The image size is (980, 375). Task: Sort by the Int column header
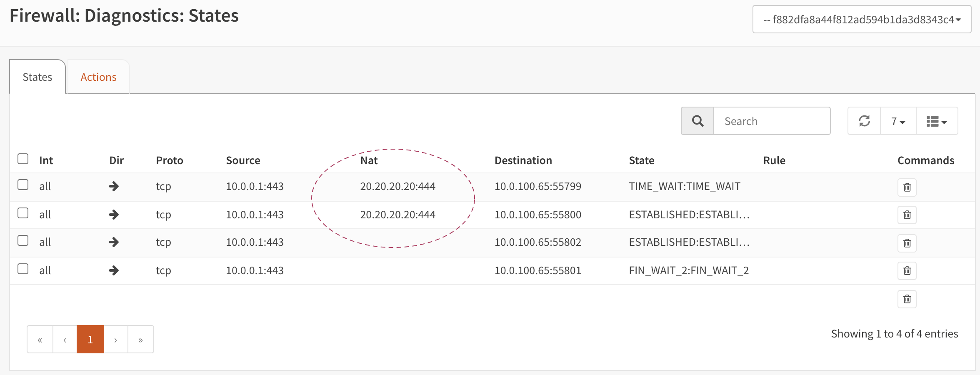coord(46,160)
